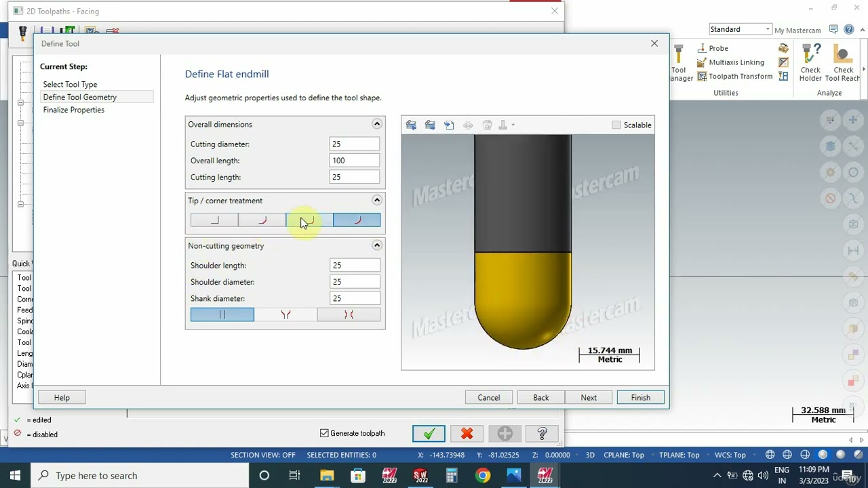The height and width of the screenshot is (488, 868).
Task: Click the Shoulder length field
Action: 354,265
